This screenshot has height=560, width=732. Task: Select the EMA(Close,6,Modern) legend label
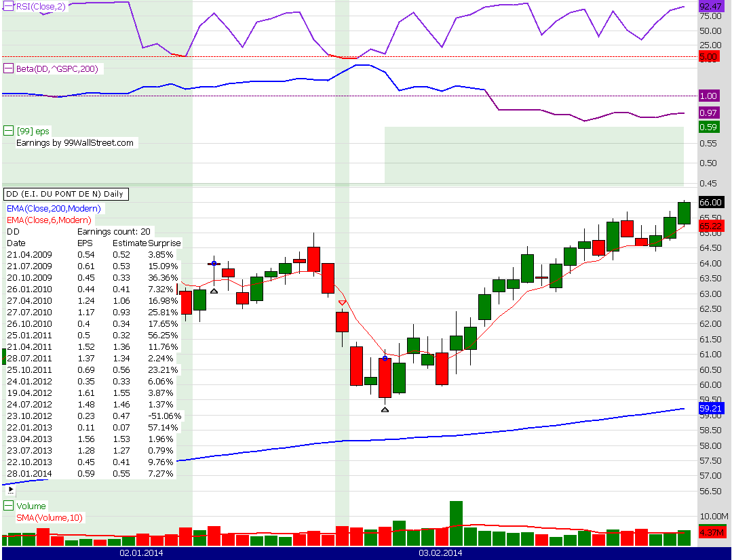(x=49, y=220)
